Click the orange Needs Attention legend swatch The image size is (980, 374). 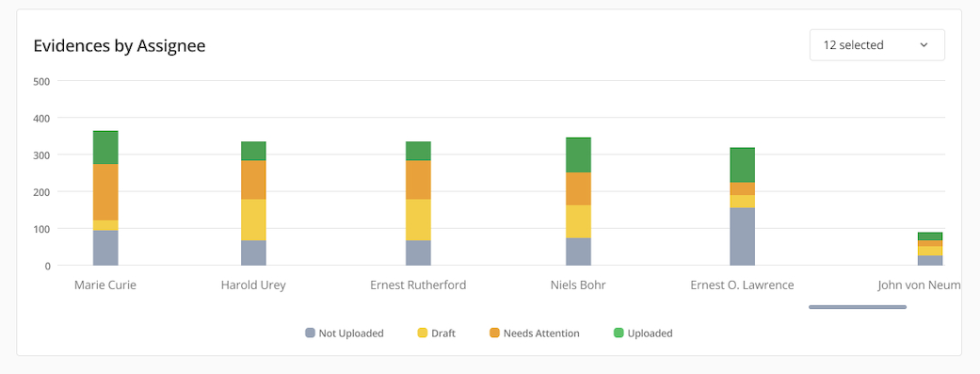pyautogui.click(x=494, y=333)
